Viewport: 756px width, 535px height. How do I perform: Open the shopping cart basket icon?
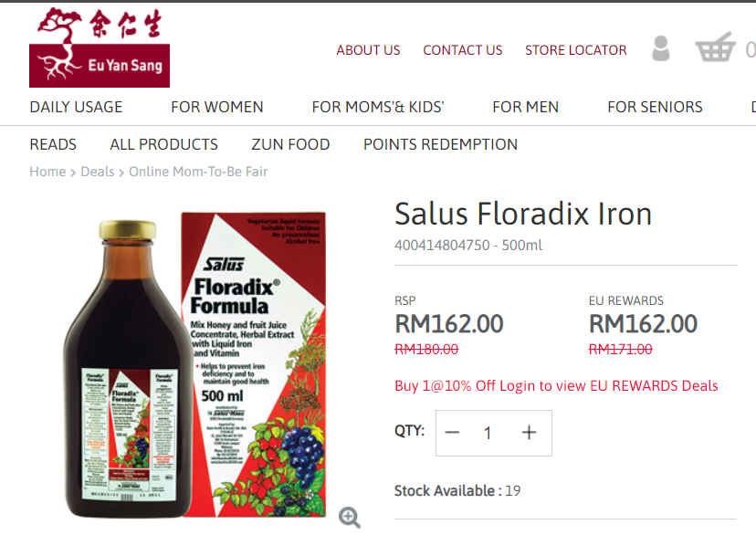(x=715, y=47)
